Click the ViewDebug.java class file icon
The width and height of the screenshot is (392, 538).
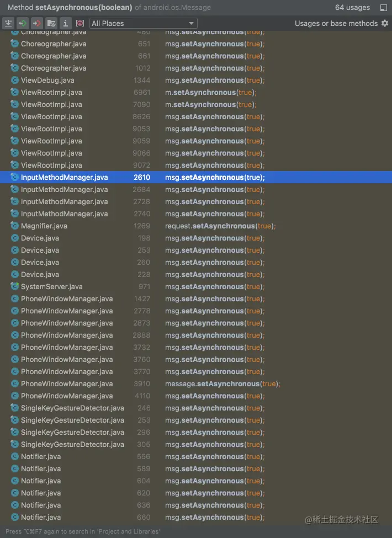pos(14,81)
